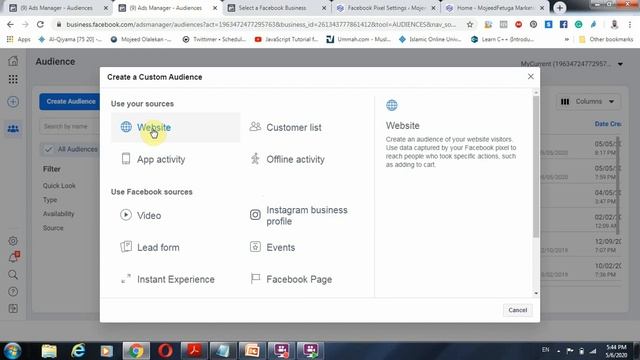This screenshot has height=360, width=640.
Task: Go back in browser
Action: point(10,24)
